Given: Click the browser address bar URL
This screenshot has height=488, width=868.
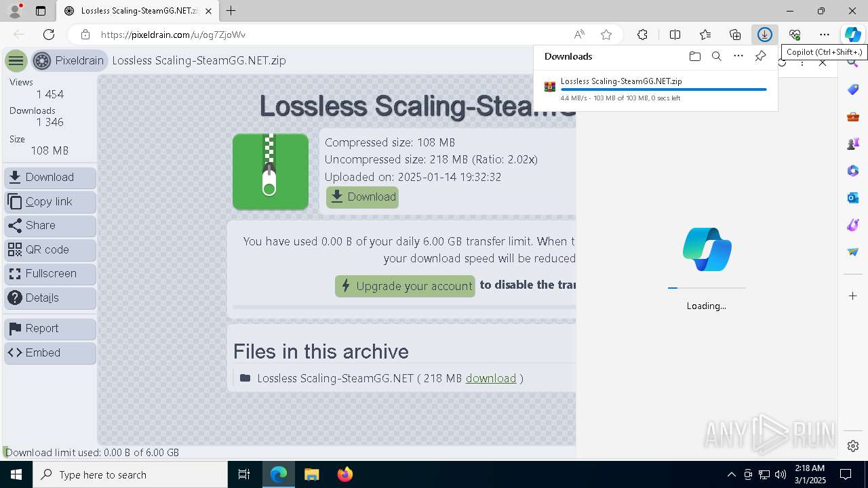Looking at the screenshot, I should pos(173,35).
